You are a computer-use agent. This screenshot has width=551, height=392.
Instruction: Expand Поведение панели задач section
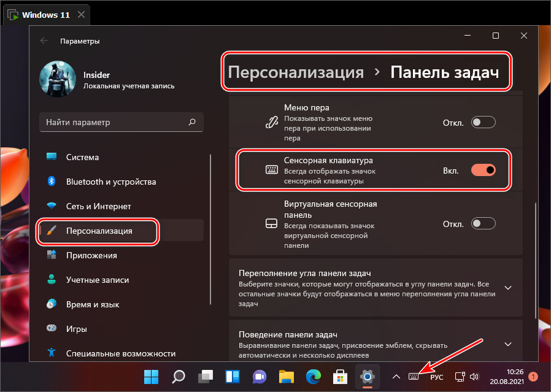(x=507, y=344)
